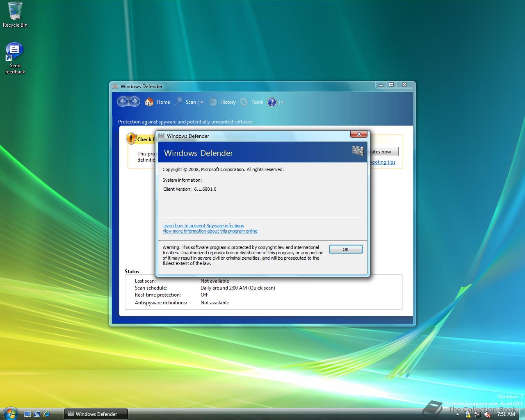Maximize the main Windows Defender window
Screen dimensions: 525x420
click(391, 84)
